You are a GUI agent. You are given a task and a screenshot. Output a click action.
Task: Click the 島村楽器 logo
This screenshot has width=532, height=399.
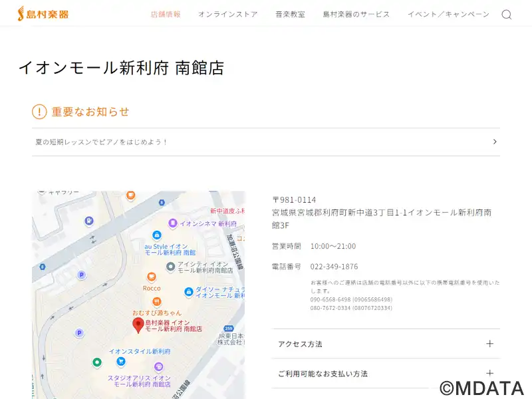(x=43, y=13)
